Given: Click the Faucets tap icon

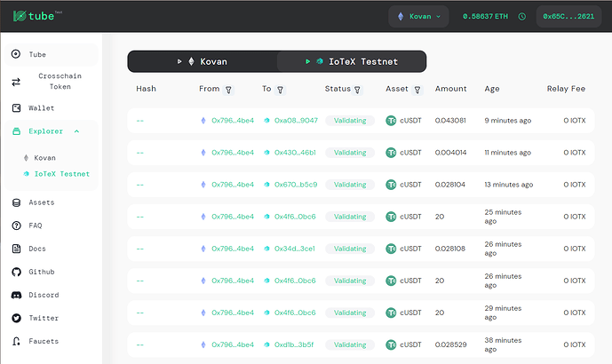Looking at the screenshot, I should pyautogui.click(x=16, y=341).
